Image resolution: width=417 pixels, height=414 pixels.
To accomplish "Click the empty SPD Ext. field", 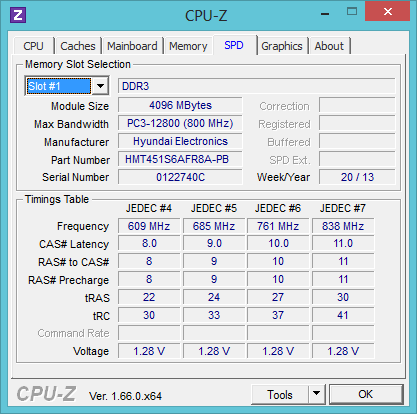I will pyautogui.click(x=357, y=159).
